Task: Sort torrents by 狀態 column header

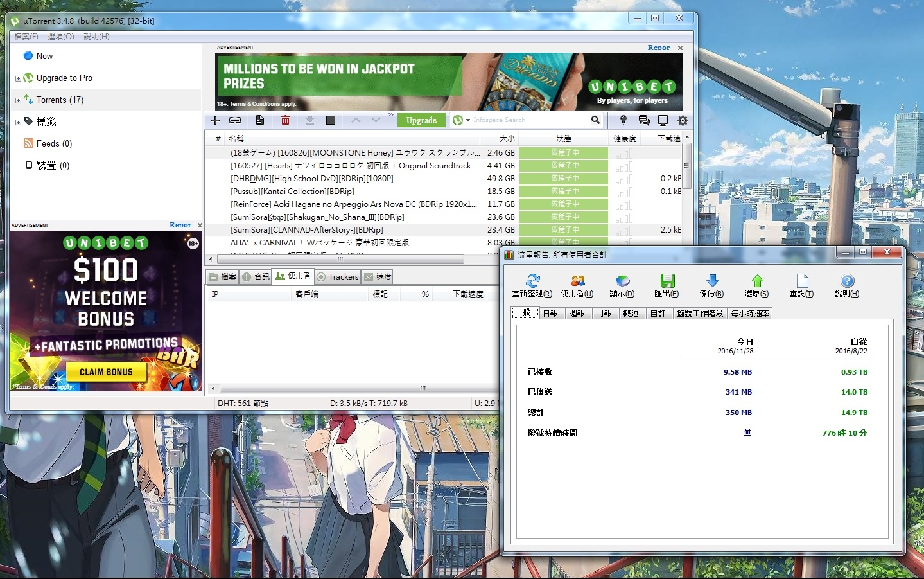Action: 563,138
